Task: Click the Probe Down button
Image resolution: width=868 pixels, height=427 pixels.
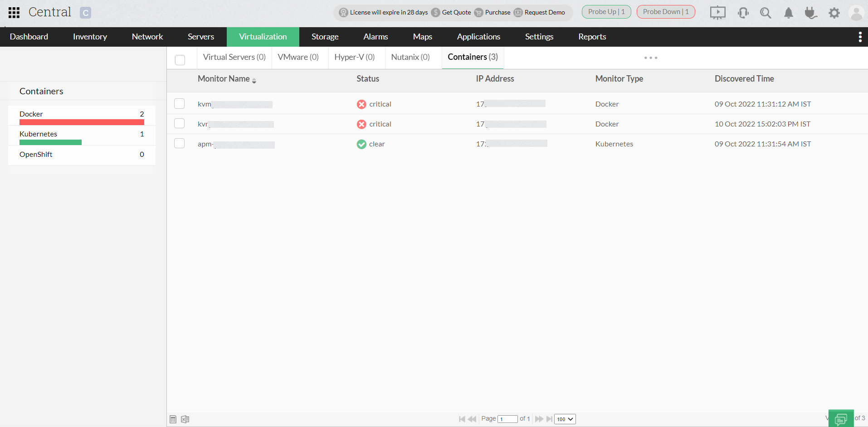Action: point(665,12)
